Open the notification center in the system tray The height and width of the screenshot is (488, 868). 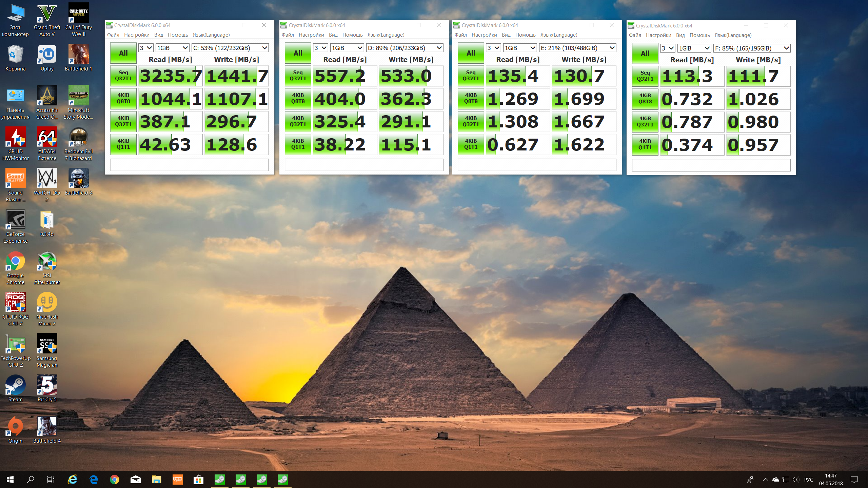[x=854, y=480]
